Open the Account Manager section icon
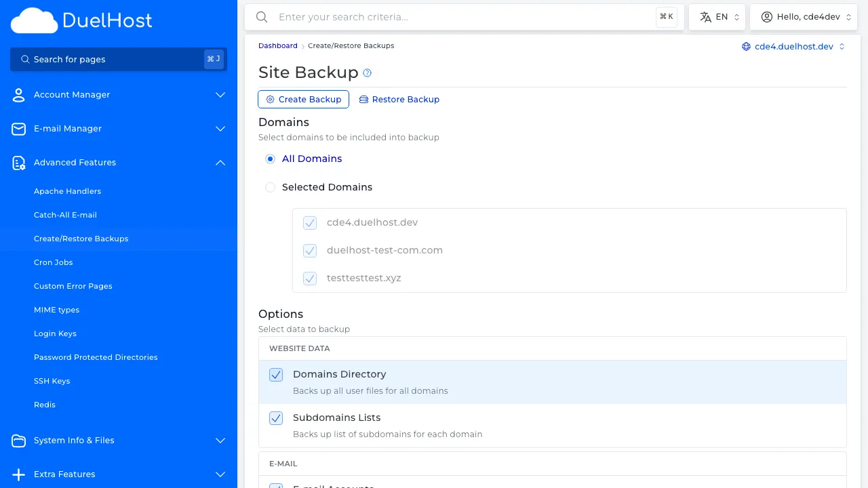Screen dimensions: 868x488 coord(18,95)
